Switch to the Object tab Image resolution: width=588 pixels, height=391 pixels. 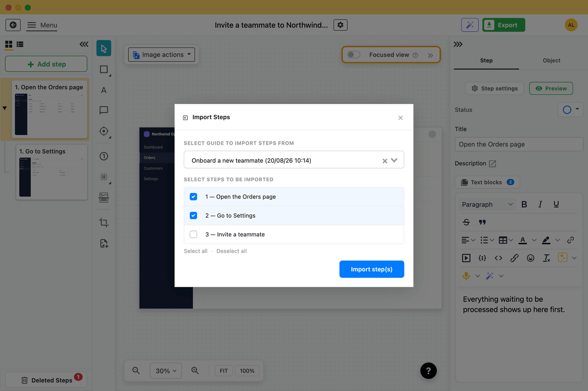click(x=551, y=61)
